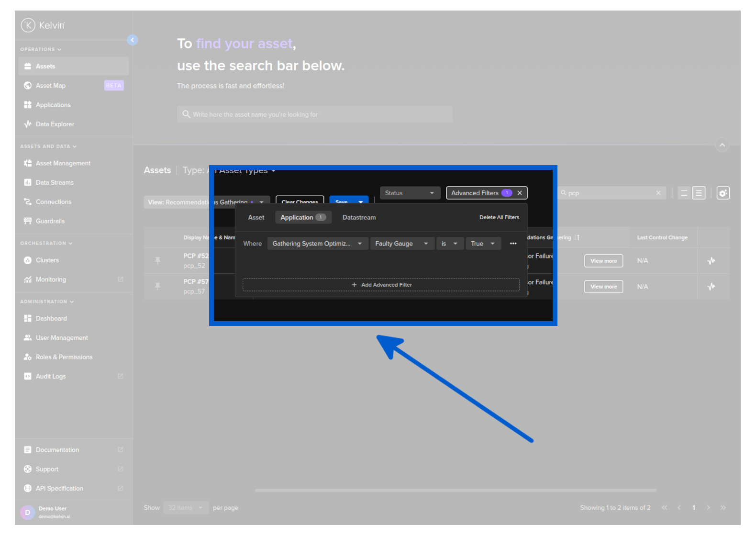This screenshot has height=536, width=756.
Task: Collapse the sidebar with the arrow button
Action: 133,40
